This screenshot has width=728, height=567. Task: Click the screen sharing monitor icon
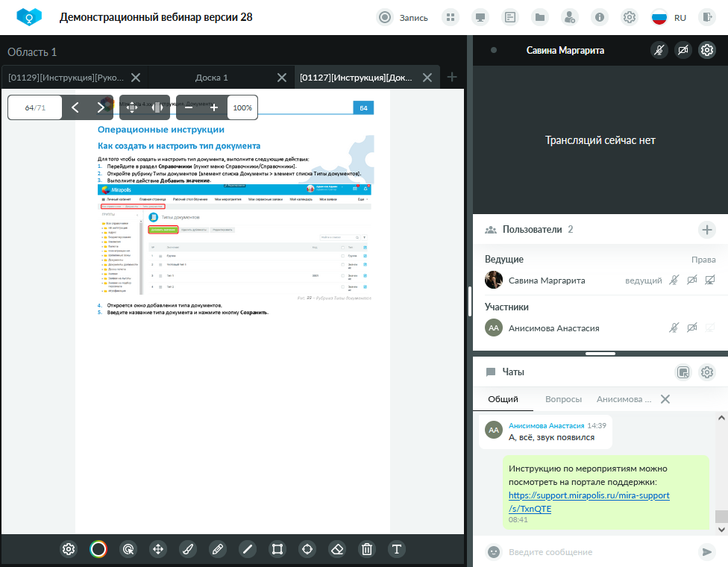click(x=480, y=18)
